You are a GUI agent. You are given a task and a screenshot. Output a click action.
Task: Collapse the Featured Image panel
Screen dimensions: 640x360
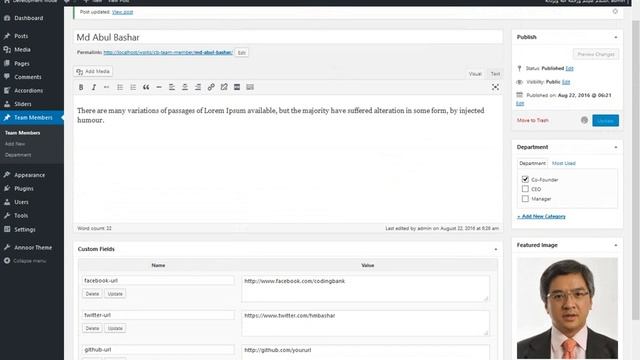tap(616, 245)
